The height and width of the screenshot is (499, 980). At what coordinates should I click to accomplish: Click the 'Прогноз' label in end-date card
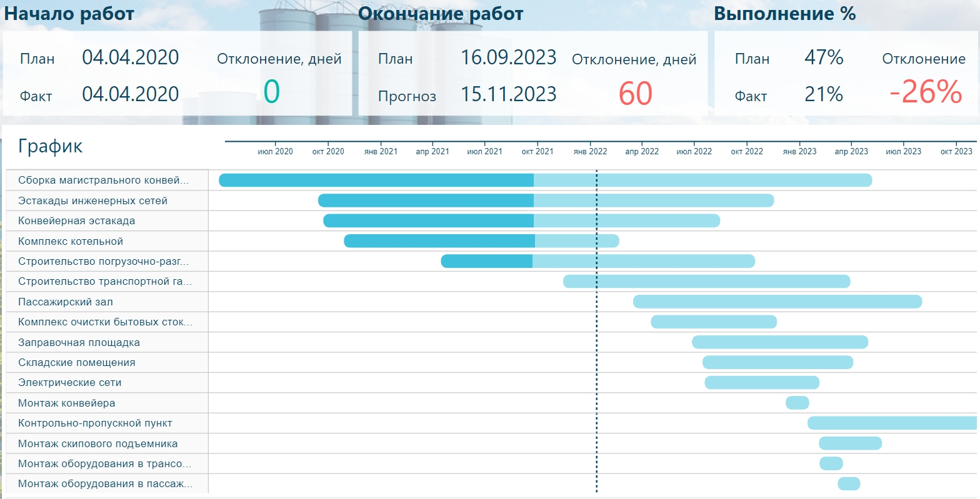coord(407,96)
